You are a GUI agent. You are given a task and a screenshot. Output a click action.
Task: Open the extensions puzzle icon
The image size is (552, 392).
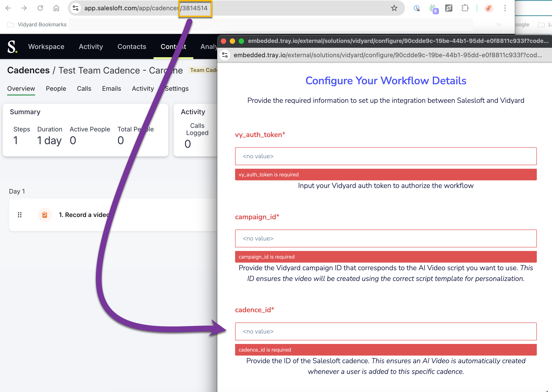[x=465, y=8]
